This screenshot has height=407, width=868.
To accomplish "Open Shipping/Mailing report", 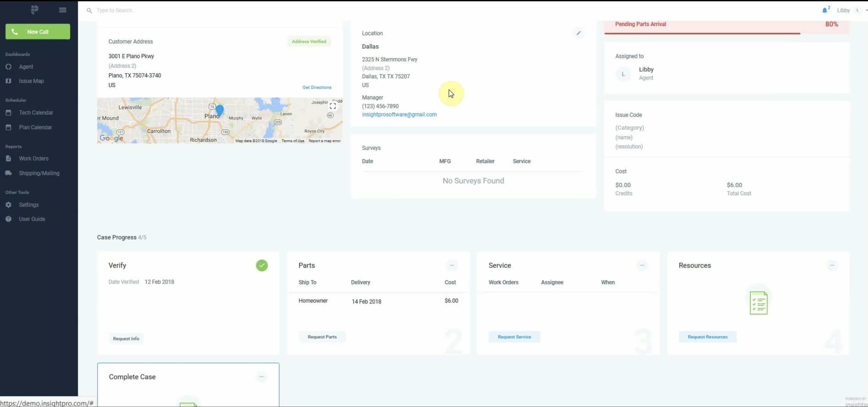I will coord(39,173).
